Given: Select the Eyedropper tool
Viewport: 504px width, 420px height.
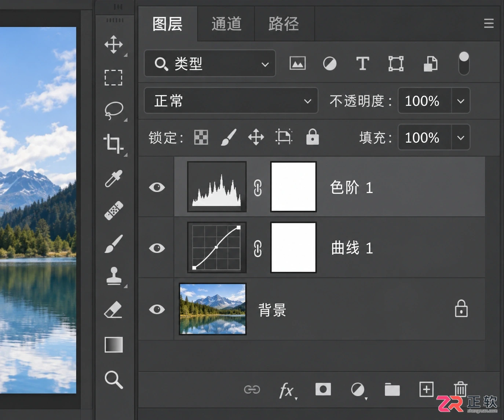Looking at the screenshot, I should coord(113,178).
